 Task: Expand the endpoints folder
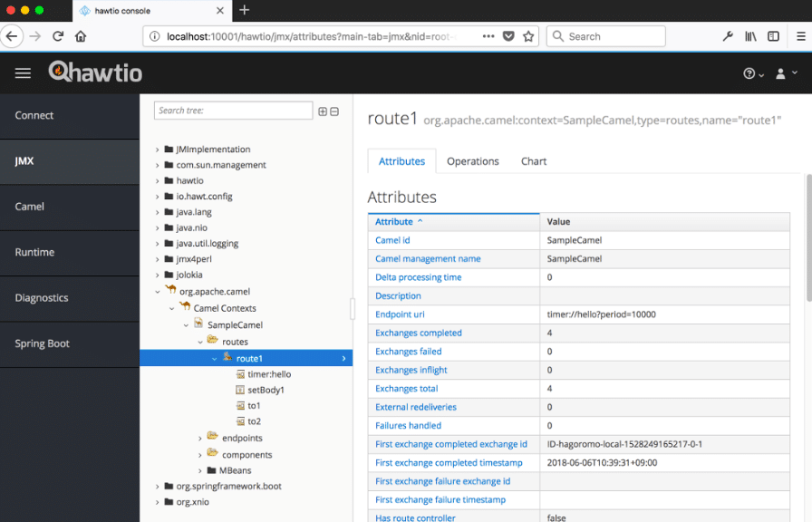point(200,438)
